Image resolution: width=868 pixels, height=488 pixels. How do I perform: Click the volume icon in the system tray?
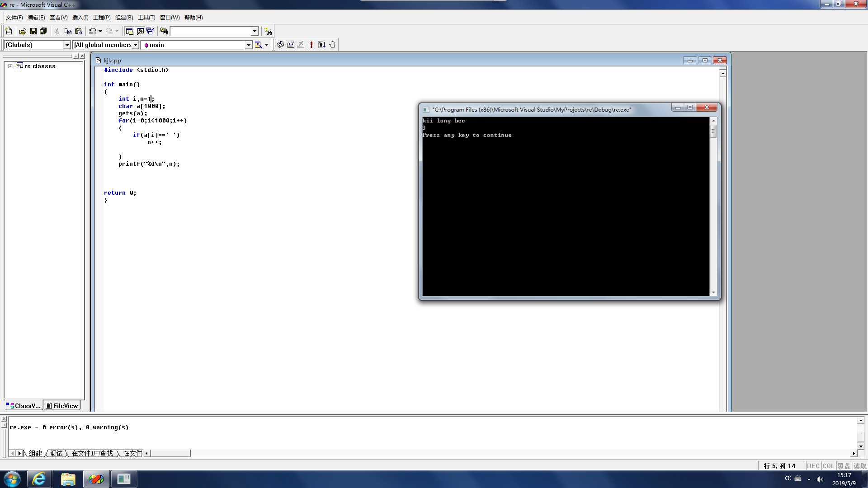820,479
